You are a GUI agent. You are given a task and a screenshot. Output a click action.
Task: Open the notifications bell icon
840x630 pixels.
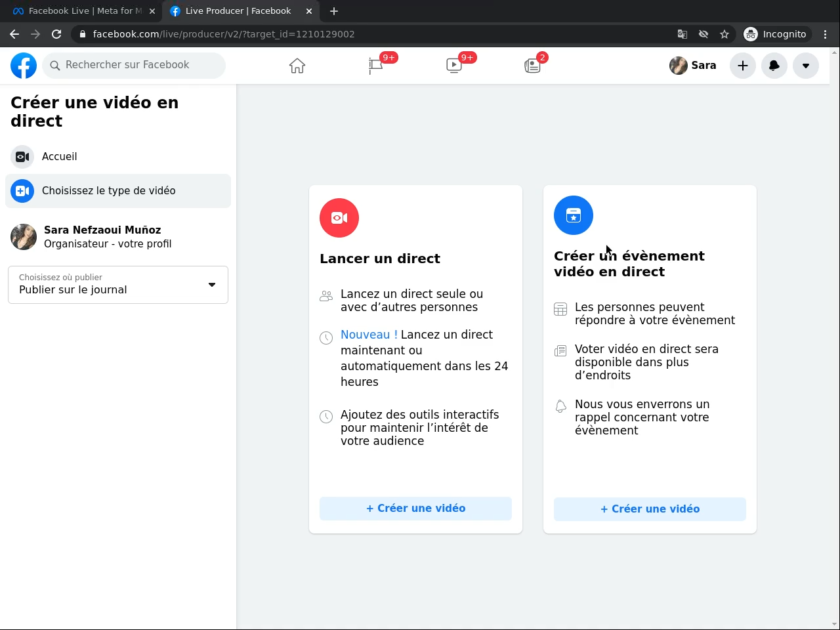774,66
